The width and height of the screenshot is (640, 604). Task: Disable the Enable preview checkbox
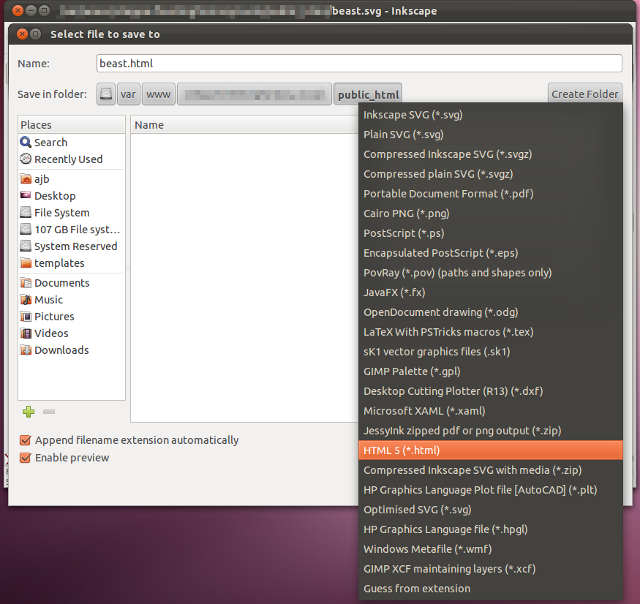point(25,458)
